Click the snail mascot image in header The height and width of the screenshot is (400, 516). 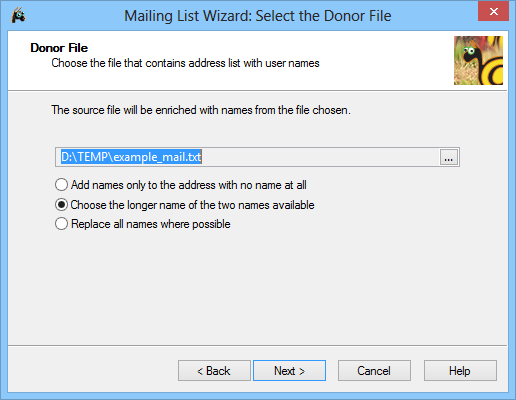478,60
